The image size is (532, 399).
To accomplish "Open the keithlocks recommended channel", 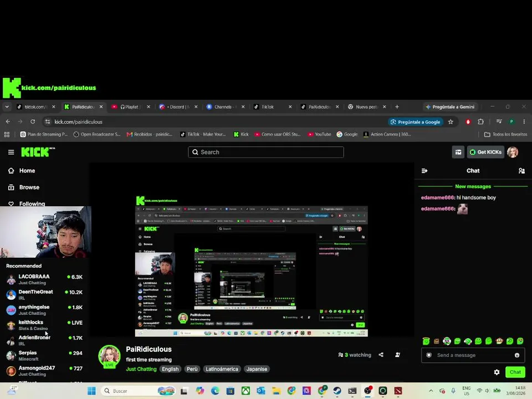I will [45, 325].
